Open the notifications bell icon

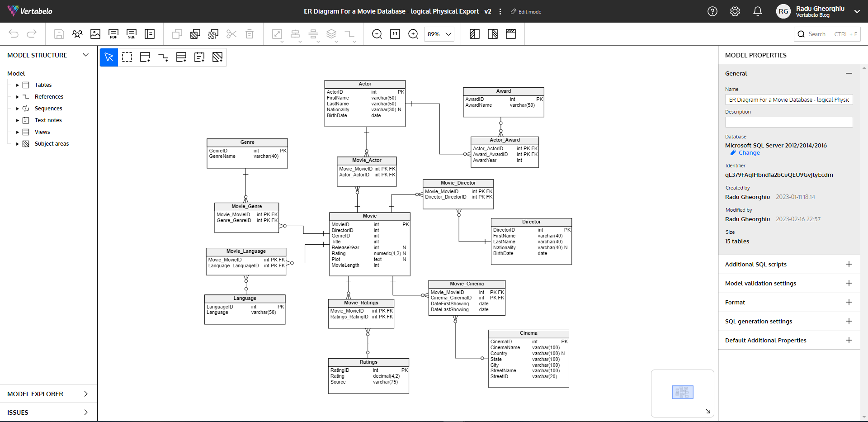point(758,11)
